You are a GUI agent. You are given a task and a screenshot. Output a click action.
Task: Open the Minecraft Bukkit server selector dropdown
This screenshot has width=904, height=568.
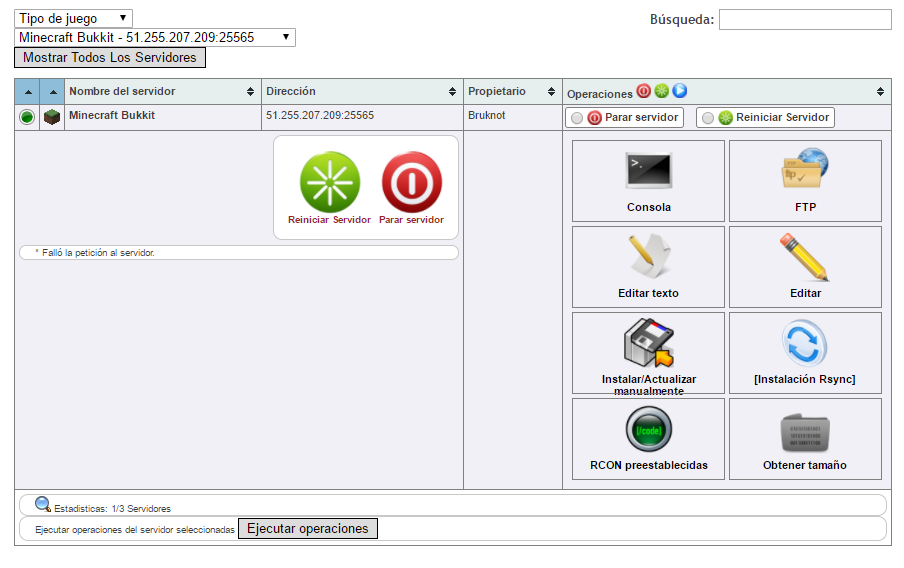[x=155, y=37]
